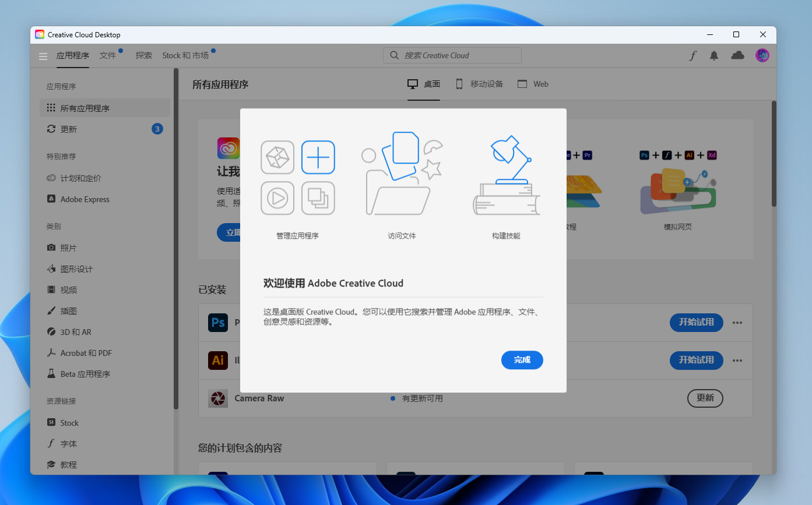Click 有更新可用 status text

click(423, 398)
